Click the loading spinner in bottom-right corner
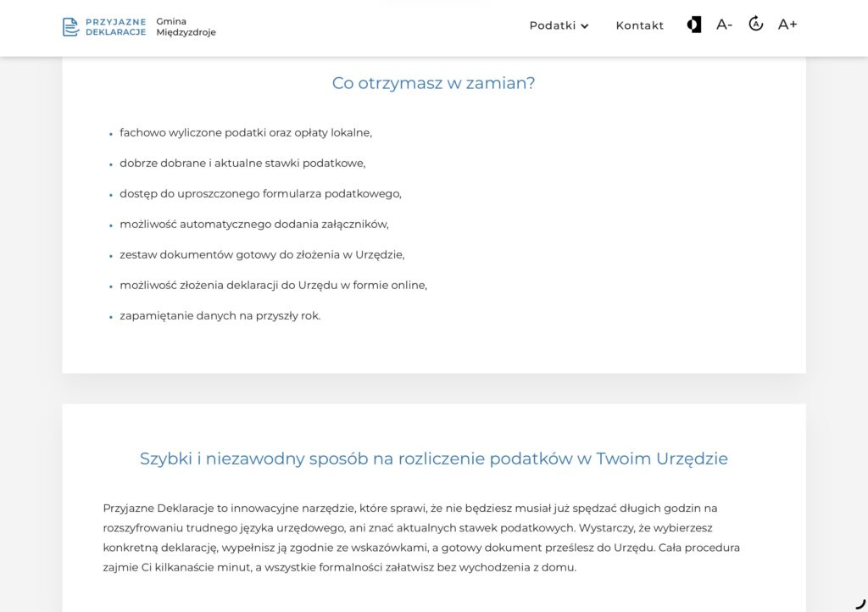The width and height of the screenshot is (868, 612). pos(860,604)
